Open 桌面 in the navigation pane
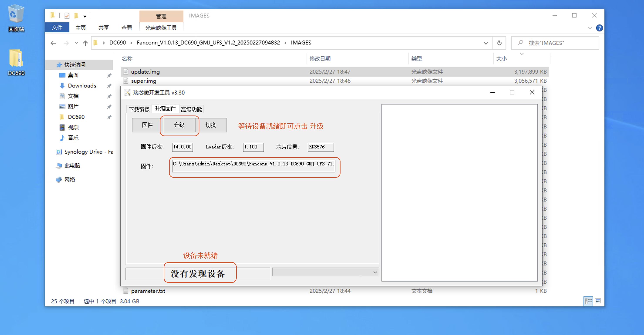The width and height of the screenshot is (644, 335). (x=73, y=75)
